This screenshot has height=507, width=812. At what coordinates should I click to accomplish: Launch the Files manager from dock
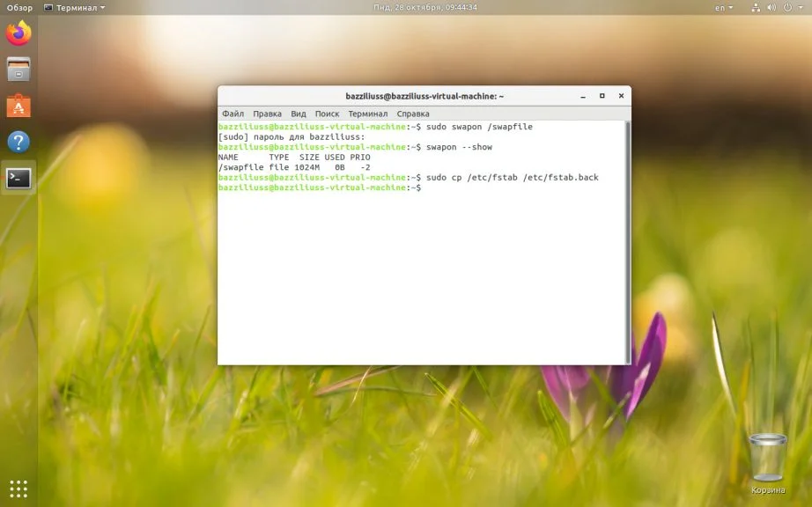pyautogui.click(x=18, y=70)
